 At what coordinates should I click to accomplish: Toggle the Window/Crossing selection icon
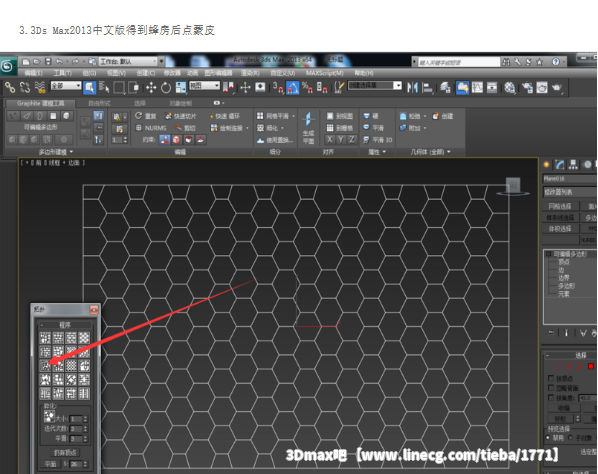click(x=134, y=87)
